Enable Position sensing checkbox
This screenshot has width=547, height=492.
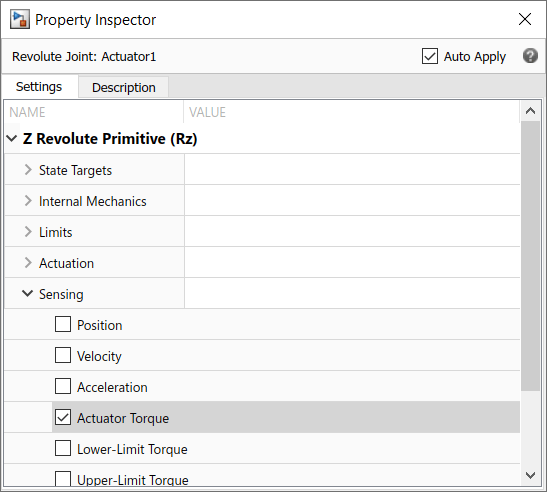[63, 324]
